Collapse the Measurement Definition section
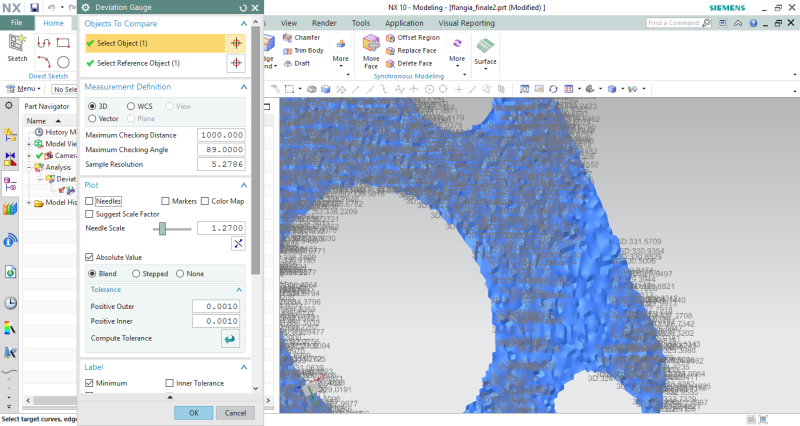The height and width of the screenshot is (426, 800). tap(243, 87)
